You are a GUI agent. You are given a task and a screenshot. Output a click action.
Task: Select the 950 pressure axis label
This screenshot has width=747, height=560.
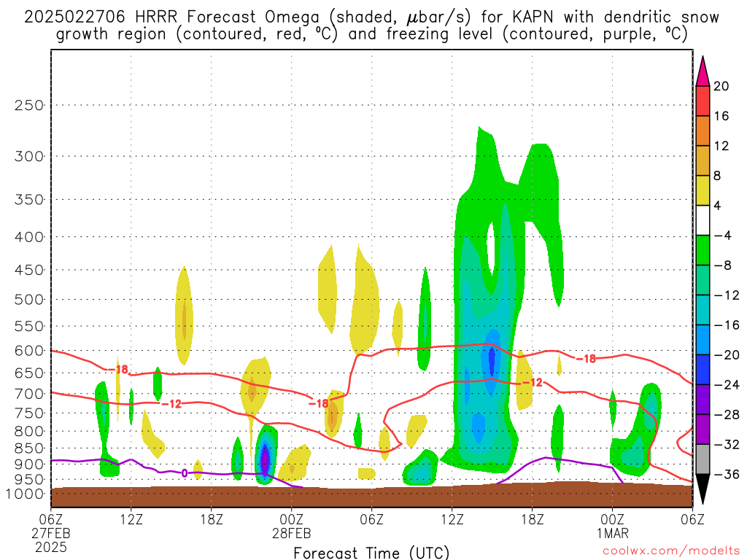point(29,479)
